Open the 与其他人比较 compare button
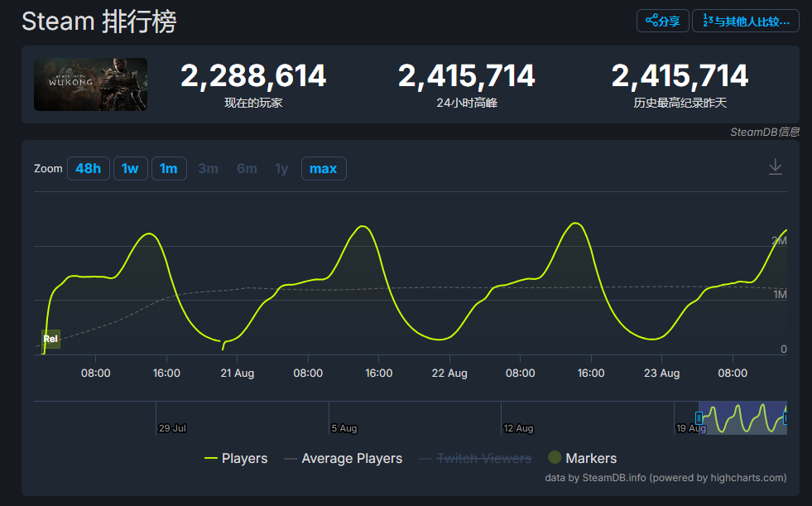This screenshot has width=812, height=506. click(x=746, y=22)
